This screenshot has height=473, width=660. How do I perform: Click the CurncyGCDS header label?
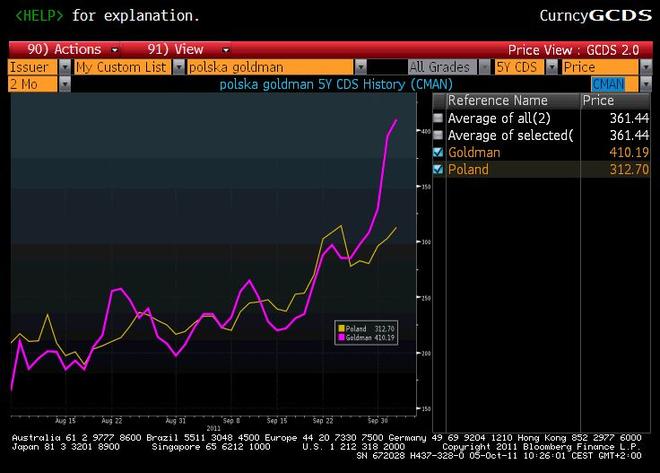(596, 16)
